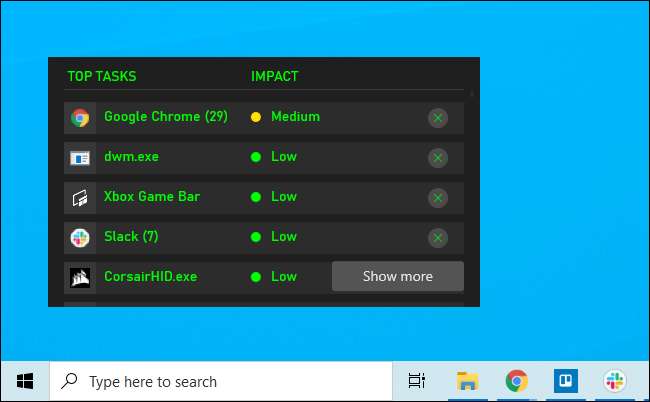Image resolution: width=650 pixels, height=402 pixels.
Task: Click the Slack icon in task list
Action: tap(80, 238)
